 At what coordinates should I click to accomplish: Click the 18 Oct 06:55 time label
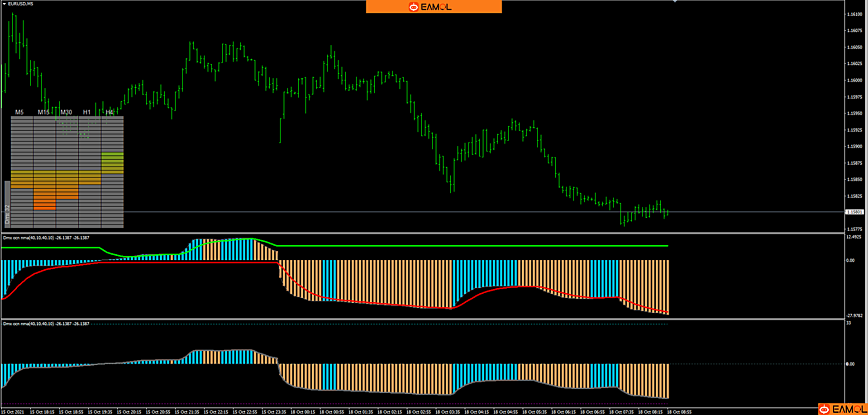pyautogui.click(x=592, y=412)
